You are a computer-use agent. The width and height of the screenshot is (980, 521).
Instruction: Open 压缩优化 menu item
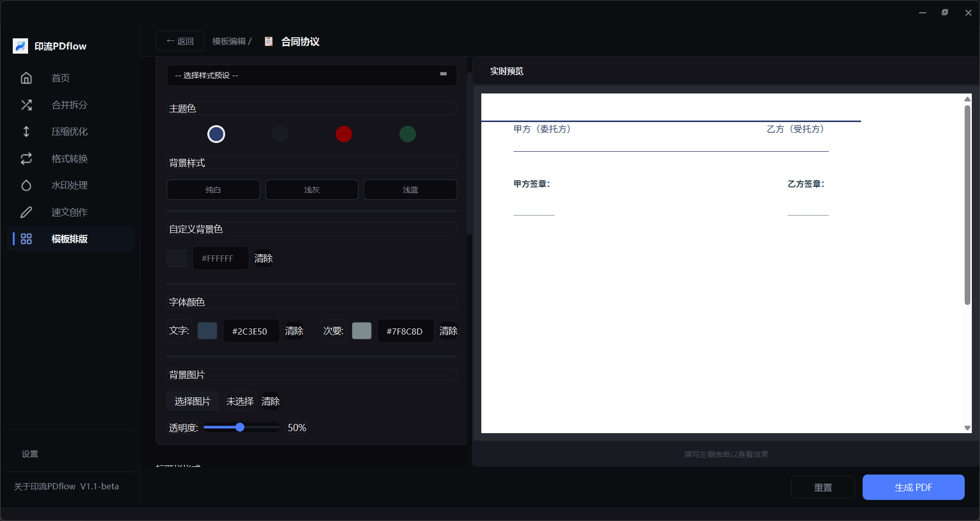click(x=70, y=131)
